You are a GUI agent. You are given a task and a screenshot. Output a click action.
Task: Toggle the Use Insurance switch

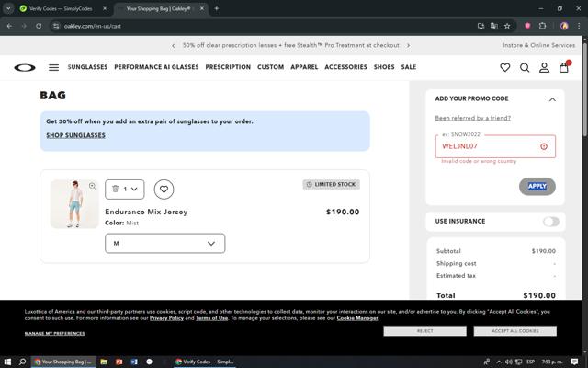[551, 222]
